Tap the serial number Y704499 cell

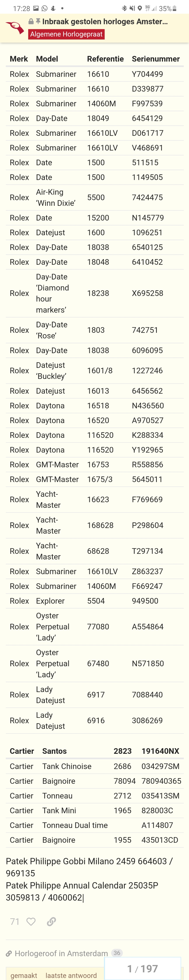point(147,74)
